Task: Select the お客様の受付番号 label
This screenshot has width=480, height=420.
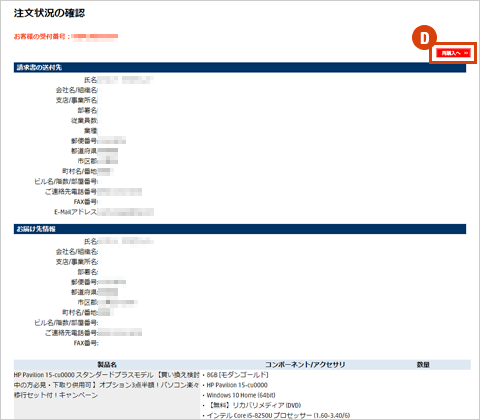Action: point(40,36)
